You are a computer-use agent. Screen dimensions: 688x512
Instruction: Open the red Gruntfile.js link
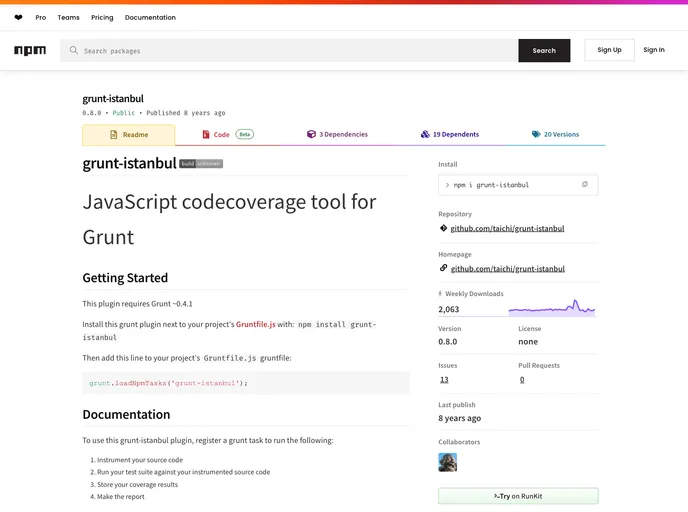[256, 324]
